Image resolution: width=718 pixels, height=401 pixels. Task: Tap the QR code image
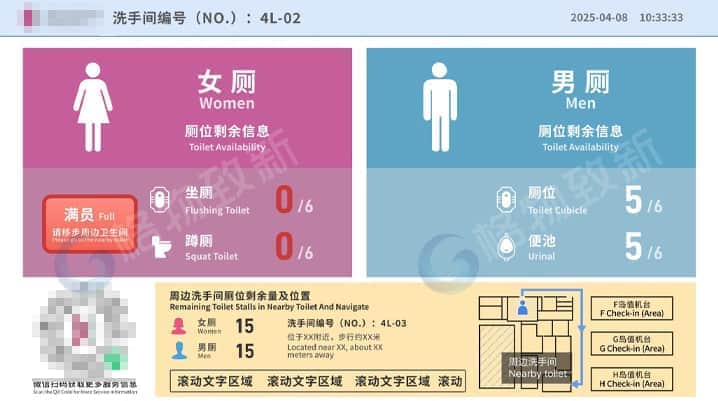coord(86,333)
